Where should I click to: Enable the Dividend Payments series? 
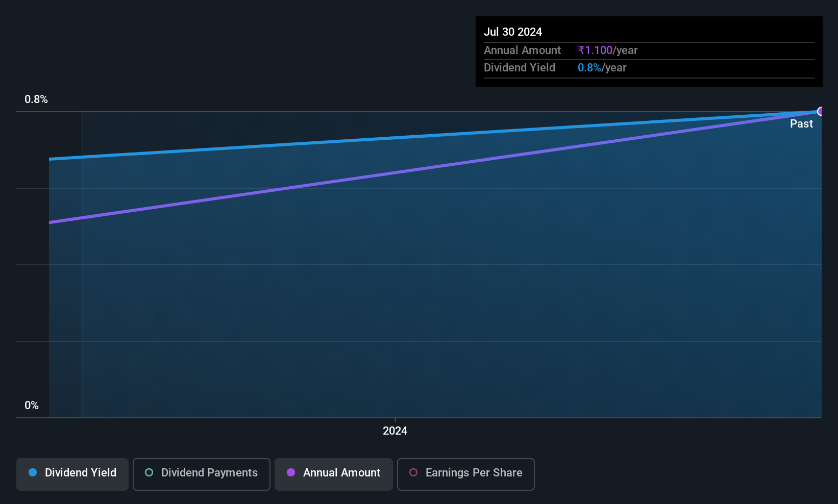click(x=202, y=474)
